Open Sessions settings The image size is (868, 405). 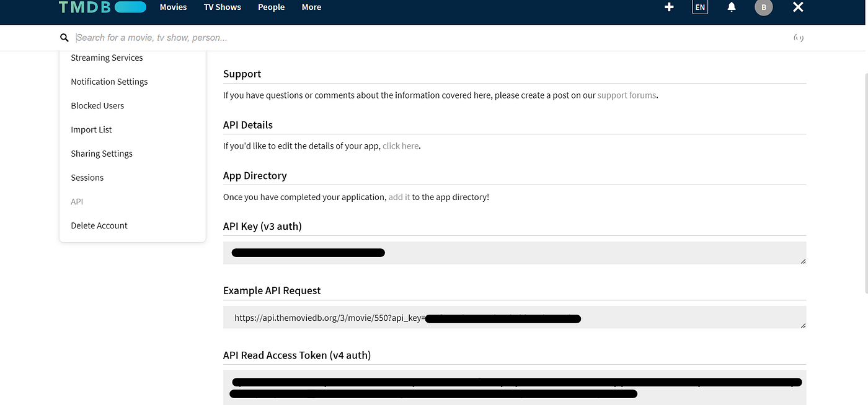pos(87,178)
